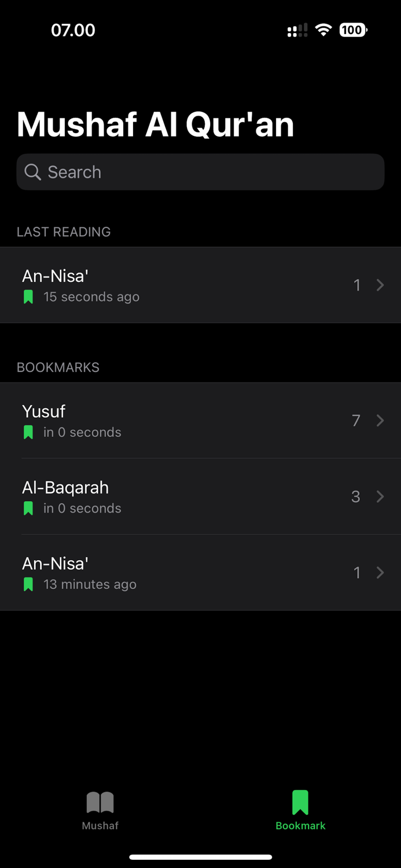Tap the green bookmark icon beside An-Nisa' last reading

click(x=28, y=296)
